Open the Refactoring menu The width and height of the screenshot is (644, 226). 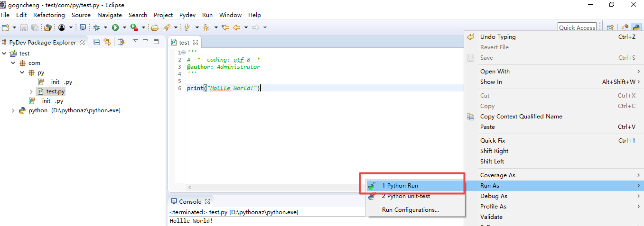click(x=49, y=15)
